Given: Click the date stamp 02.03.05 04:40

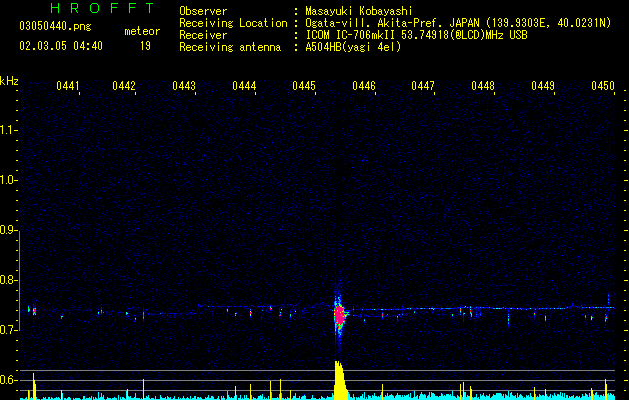Looking at the screenshot, I should (61, 46).
